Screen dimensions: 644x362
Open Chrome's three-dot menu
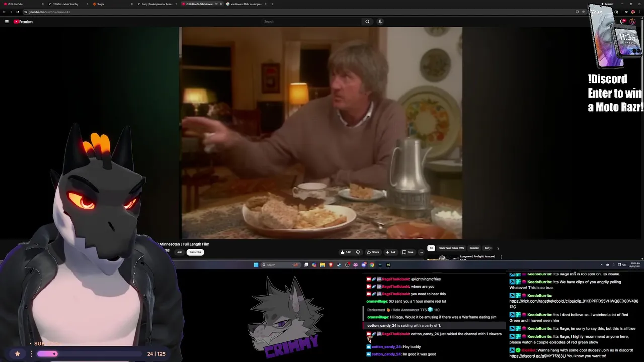(640, 12)
